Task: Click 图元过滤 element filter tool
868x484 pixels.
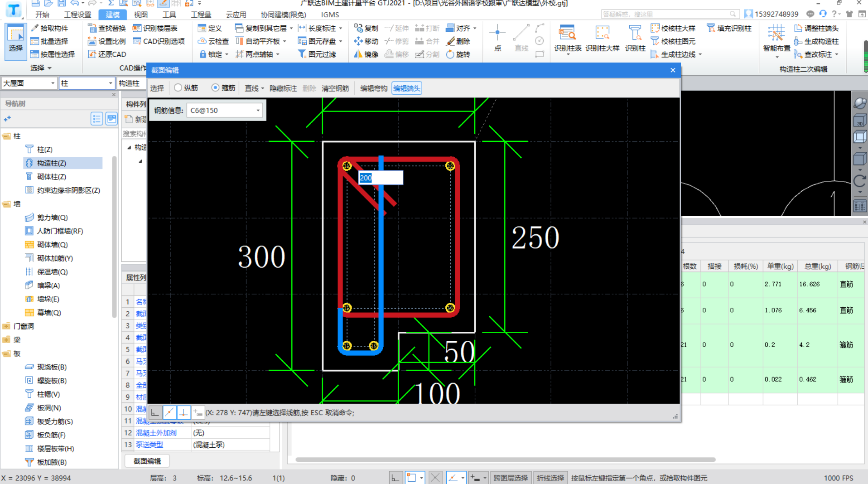Action: tap(317, 54)
